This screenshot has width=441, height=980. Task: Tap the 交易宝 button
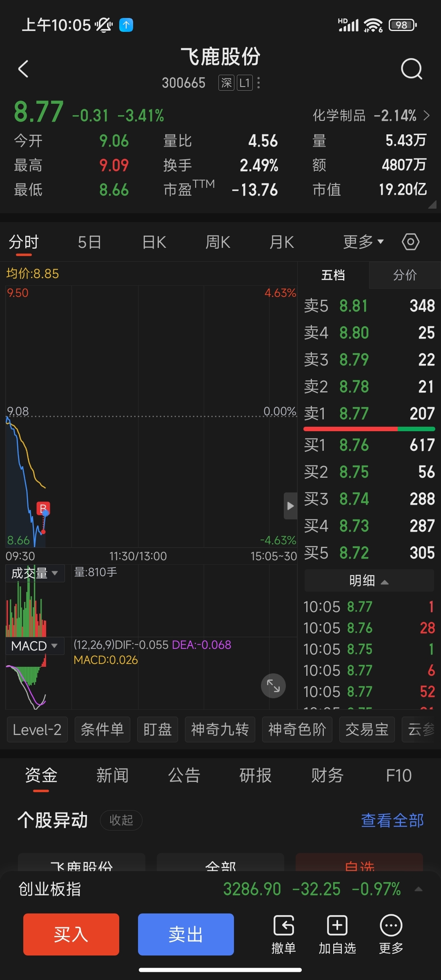(x=367, y=729)
